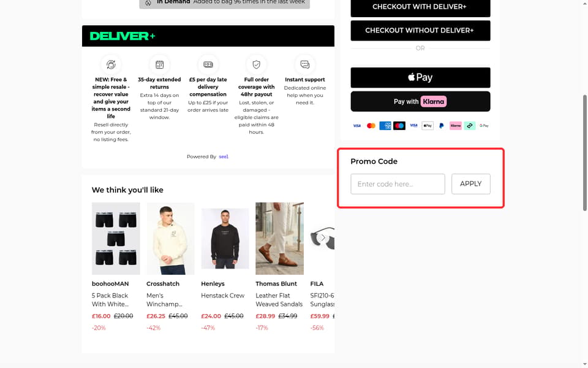Click the -42% discount label
Image resolution: width=588 pixels, height=368 pixels.
click(x=153, y=328)
